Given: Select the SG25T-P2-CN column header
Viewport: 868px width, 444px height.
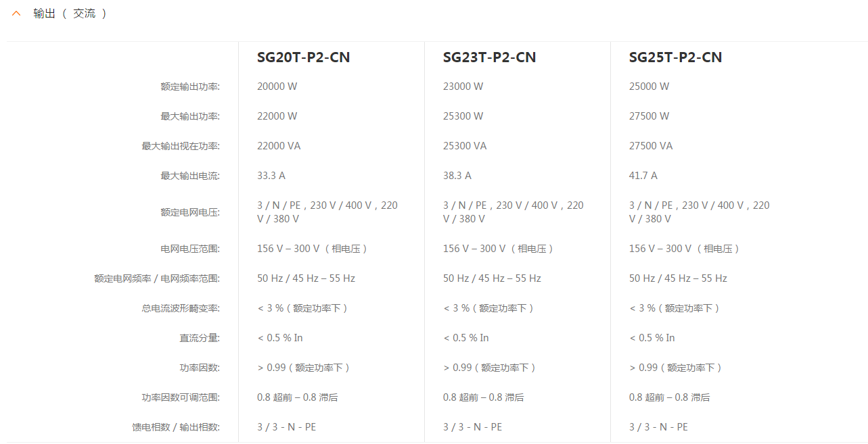Looking at the screenshot, I should [x=676, y=57].
